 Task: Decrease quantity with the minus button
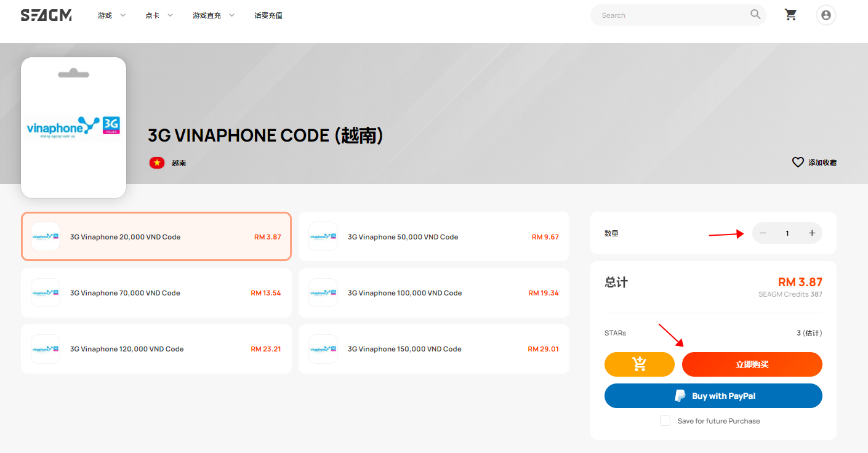763,233
